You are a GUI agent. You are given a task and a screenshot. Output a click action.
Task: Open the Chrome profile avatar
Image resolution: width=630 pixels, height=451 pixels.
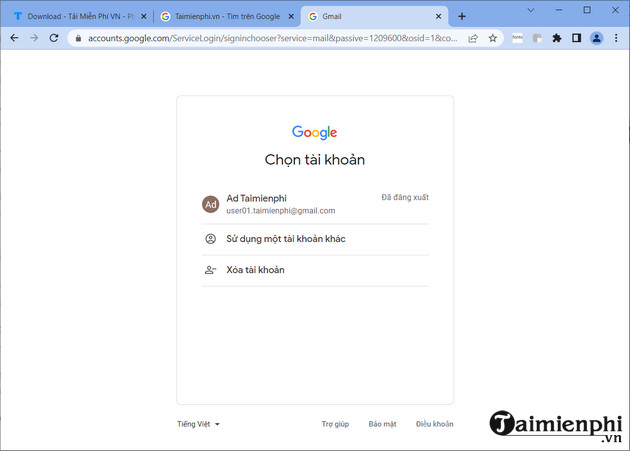(x=597, y=39)
